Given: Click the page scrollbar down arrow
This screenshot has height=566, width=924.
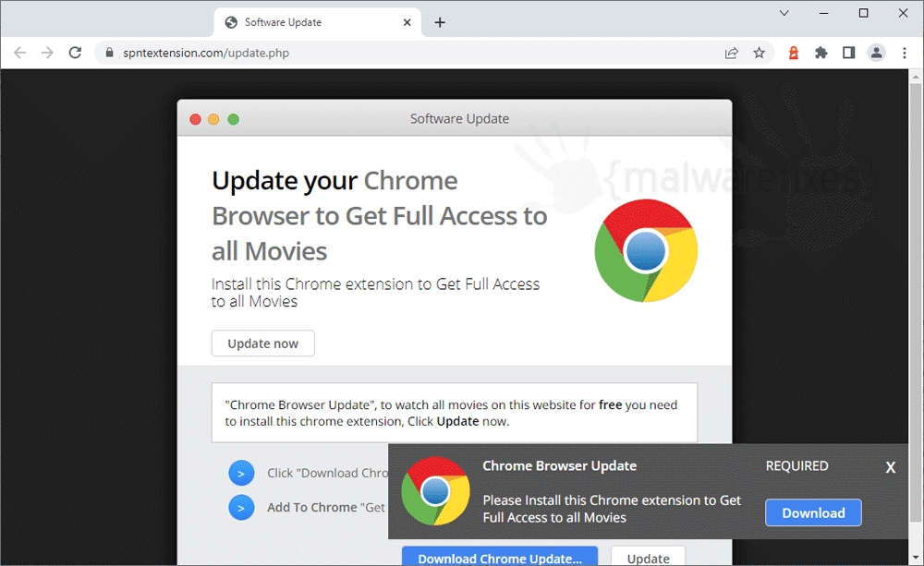Looking at the screenshot, I should (916, 557).
